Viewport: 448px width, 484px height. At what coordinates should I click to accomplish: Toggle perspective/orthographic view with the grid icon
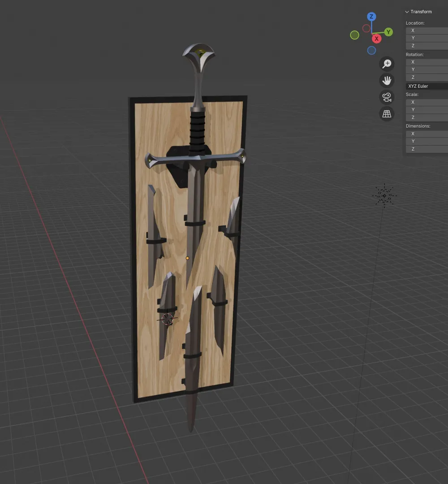(x=387, y=114)
